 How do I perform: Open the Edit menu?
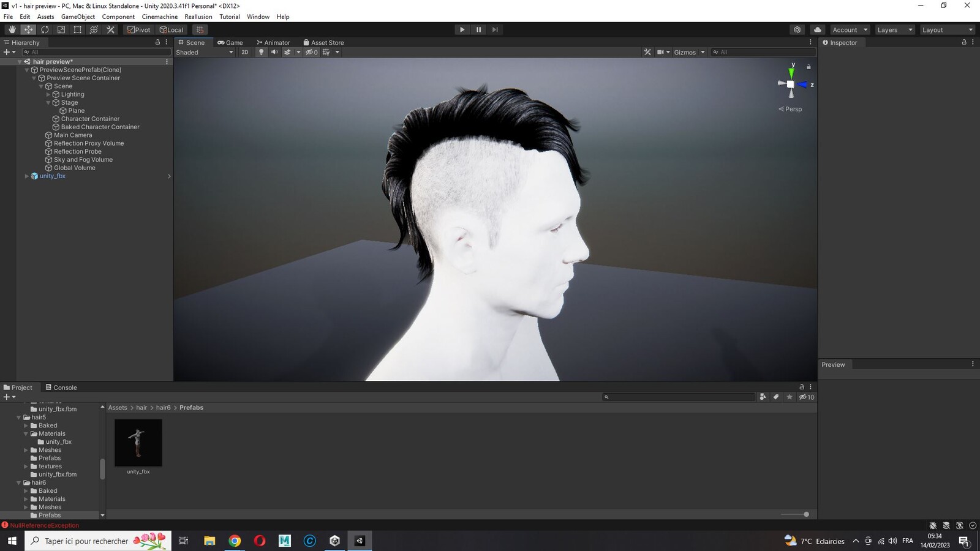24,17
